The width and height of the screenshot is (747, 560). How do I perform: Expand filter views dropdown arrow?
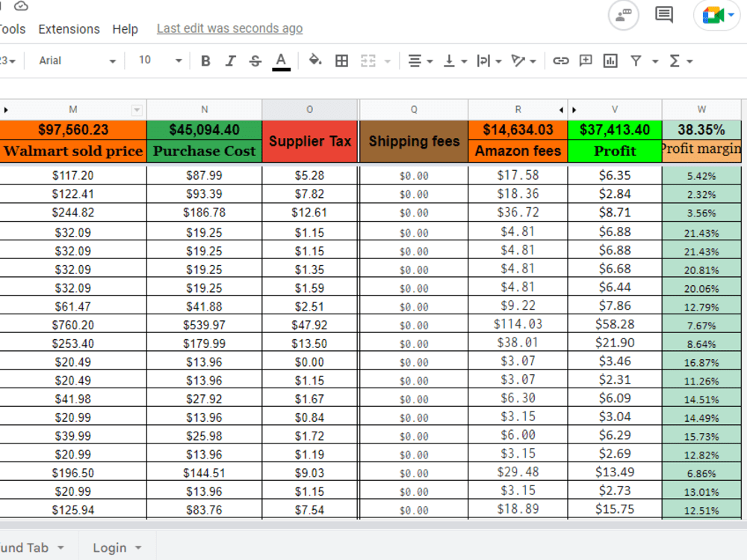click(655, 61)
